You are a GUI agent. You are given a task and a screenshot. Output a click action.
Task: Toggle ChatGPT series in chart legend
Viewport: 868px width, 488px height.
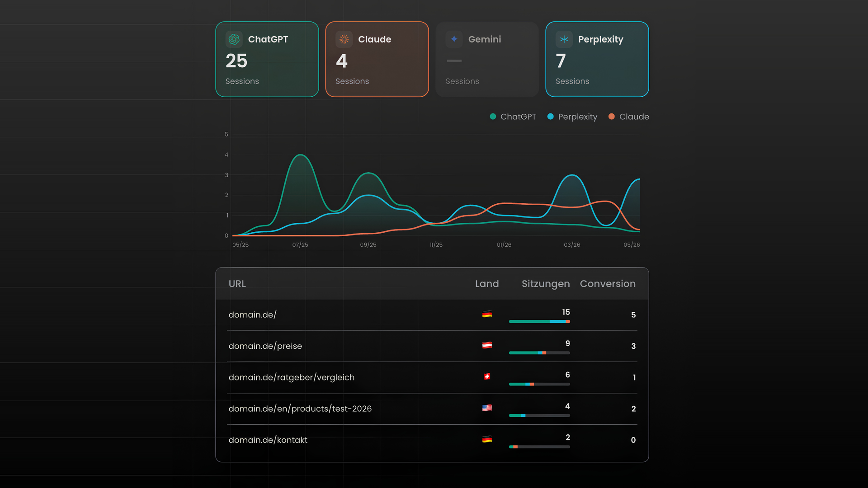[x=513, y=117]
